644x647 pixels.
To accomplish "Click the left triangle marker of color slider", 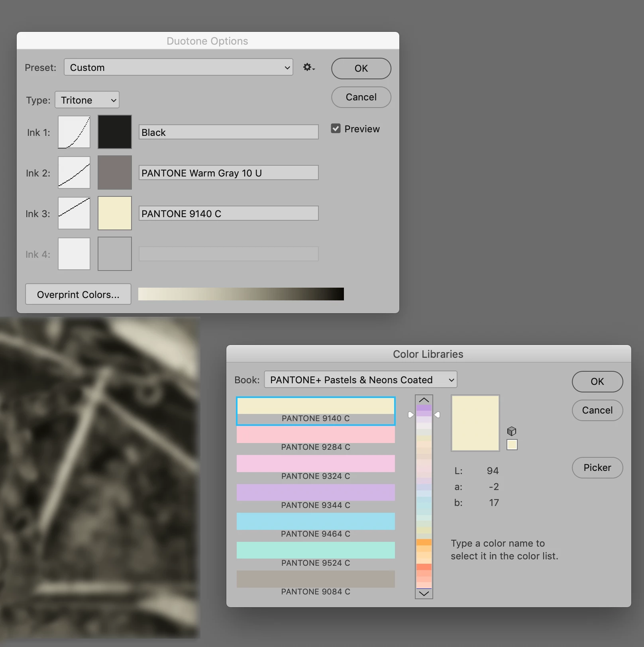I will pyautogui.click(x=411, y=415).
